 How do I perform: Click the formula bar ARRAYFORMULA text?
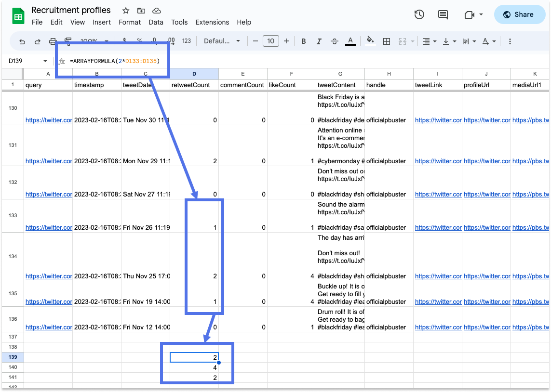tap(115, 61)
